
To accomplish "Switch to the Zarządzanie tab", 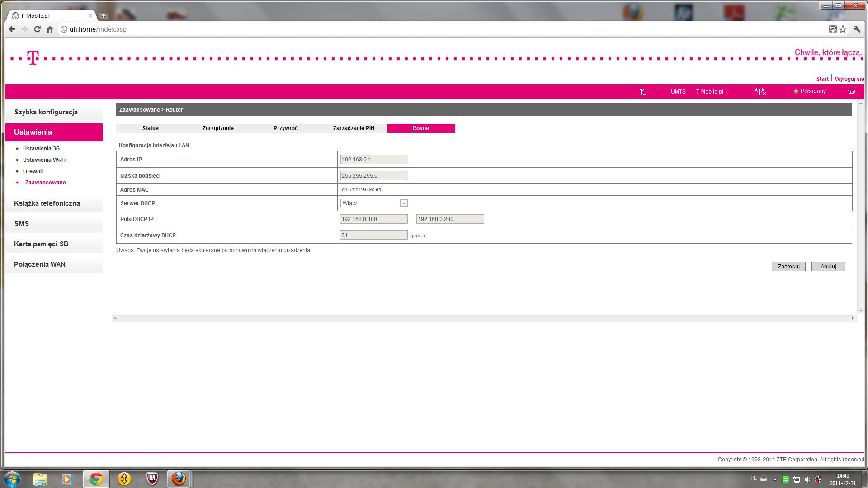I will [x=218, y=128].
